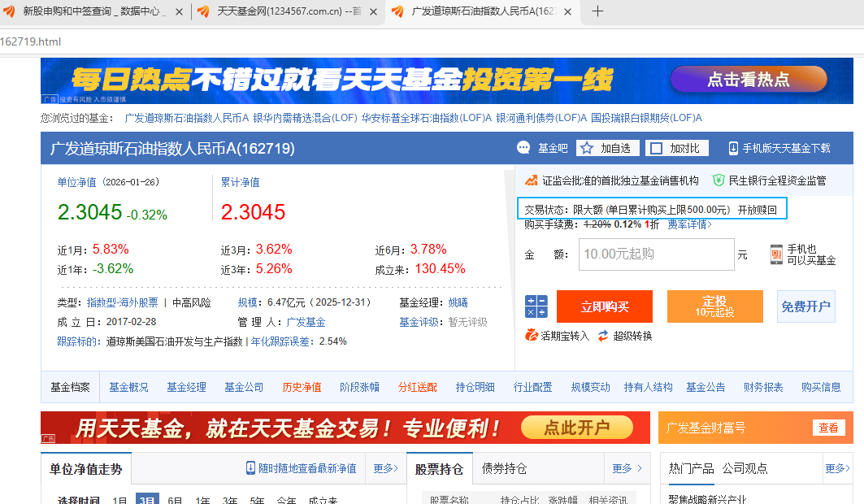Click the 点此开户 banner button
This screenshot has width=864, height=504.
pyautogui.click(x=577, y=428)
